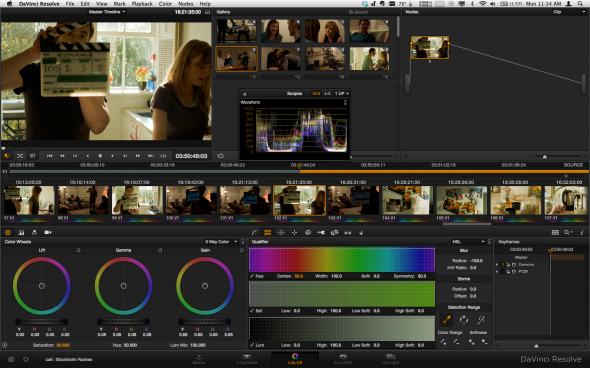Reset the Lift color wheel
590x368 pixels.
[78, 250]
